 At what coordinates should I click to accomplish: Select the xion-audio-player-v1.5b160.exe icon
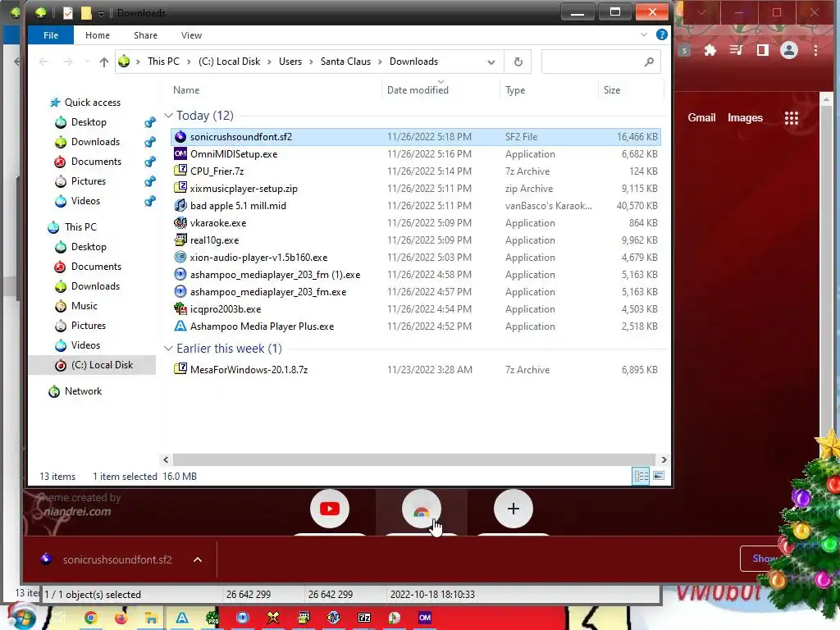coord(180,257)
